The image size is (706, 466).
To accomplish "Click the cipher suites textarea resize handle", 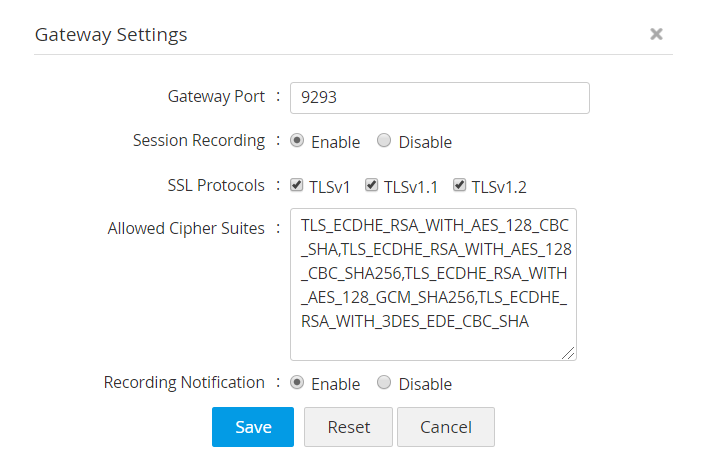I will (x=570, y=353).
